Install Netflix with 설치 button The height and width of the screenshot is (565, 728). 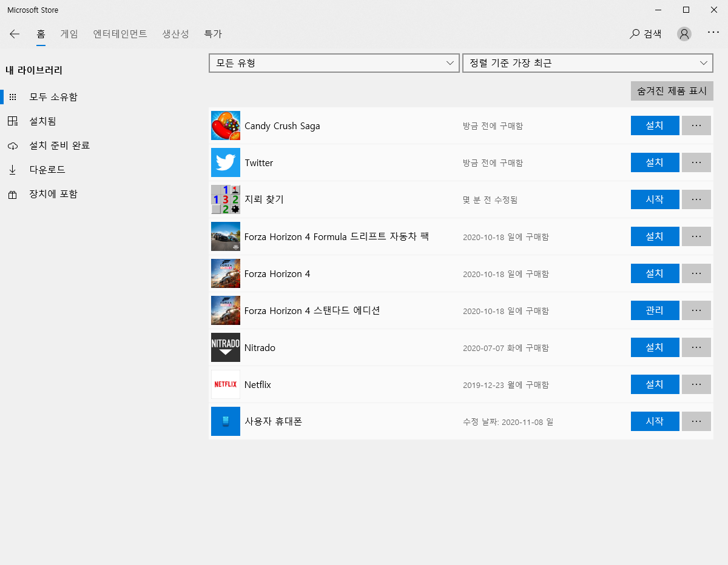click(655, 384)
